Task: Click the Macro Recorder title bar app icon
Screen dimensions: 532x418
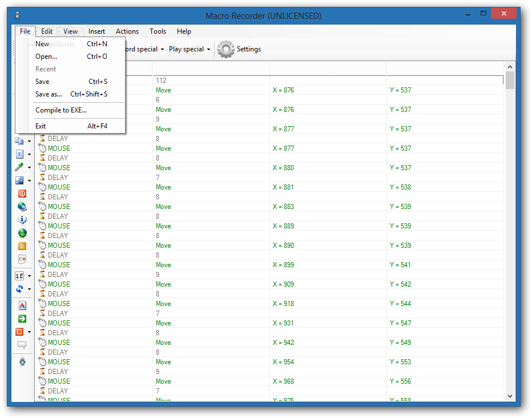Action: (18, 15)
